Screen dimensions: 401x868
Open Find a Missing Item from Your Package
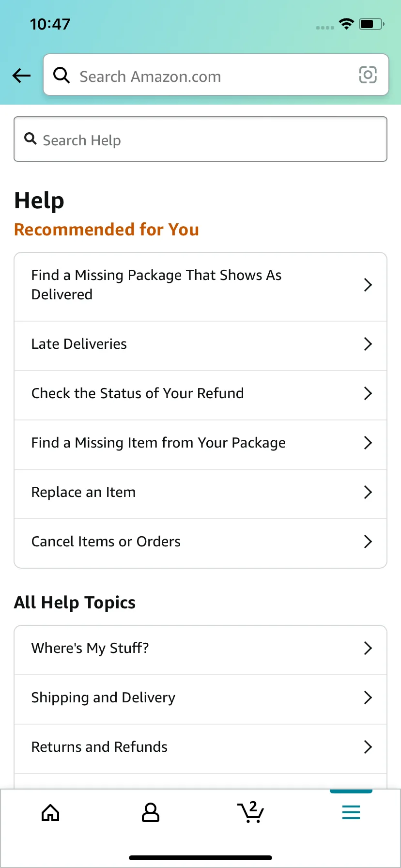(x=158, y=443)
